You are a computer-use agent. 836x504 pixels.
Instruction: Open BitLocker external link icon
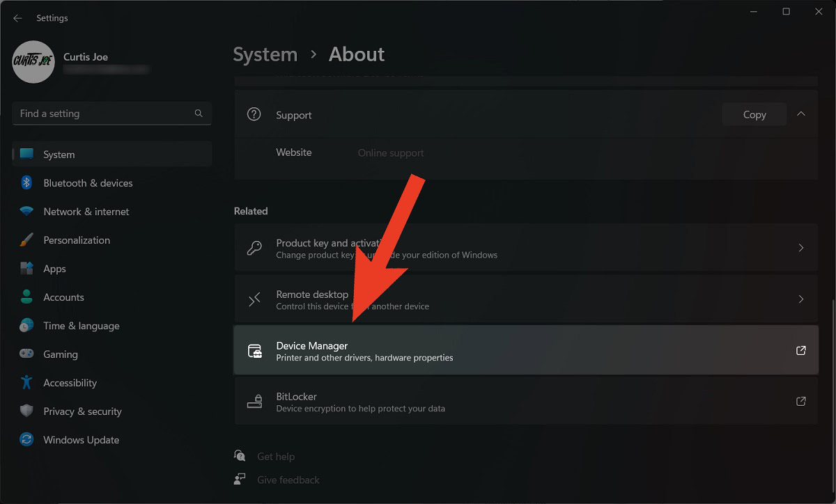pyautogui.click(x=800, y=402)
